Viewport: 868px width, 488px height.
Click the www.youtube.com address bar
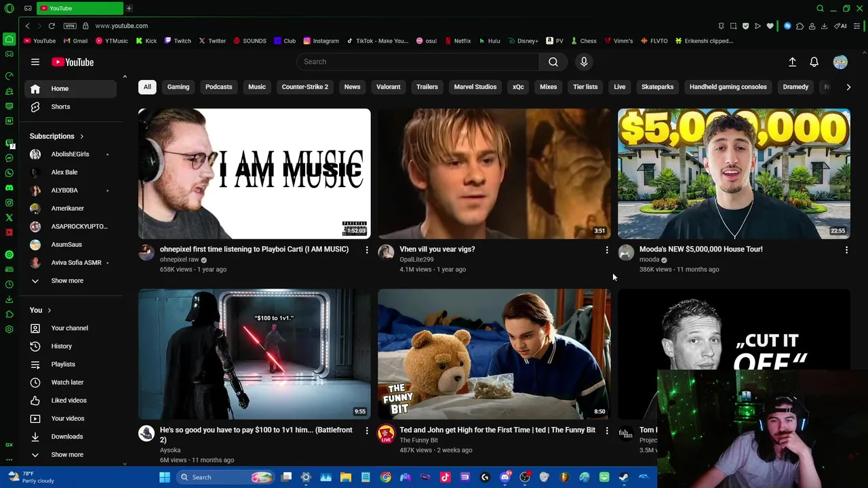[x=121, y=26]
